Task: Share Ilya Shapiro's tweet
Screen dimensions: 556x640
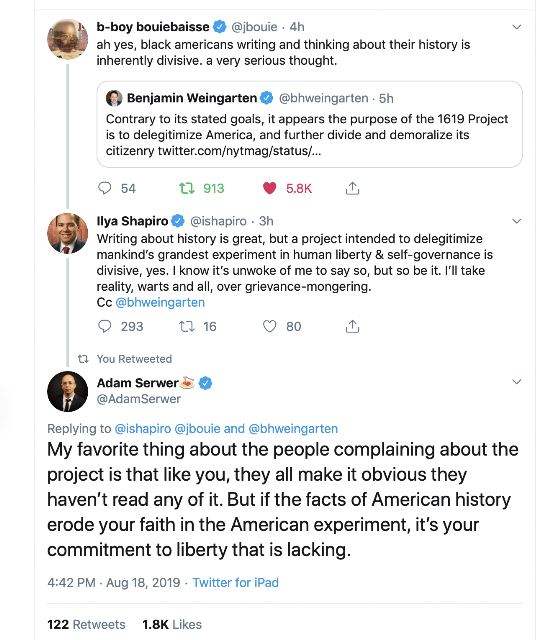Action: click(352, 326)
